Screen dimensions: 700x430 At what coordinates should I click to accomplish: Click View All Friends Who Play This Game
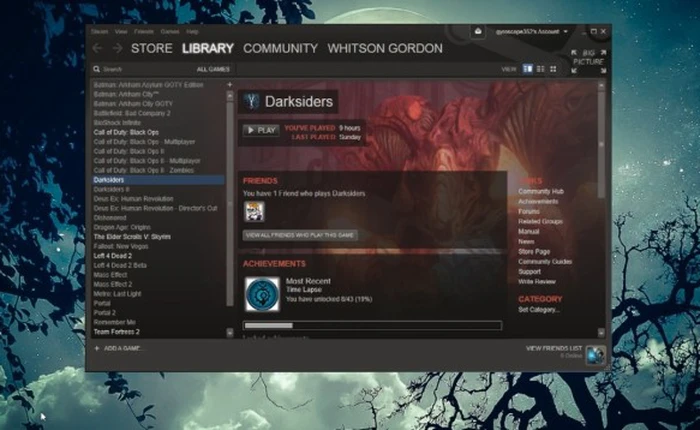300,235
